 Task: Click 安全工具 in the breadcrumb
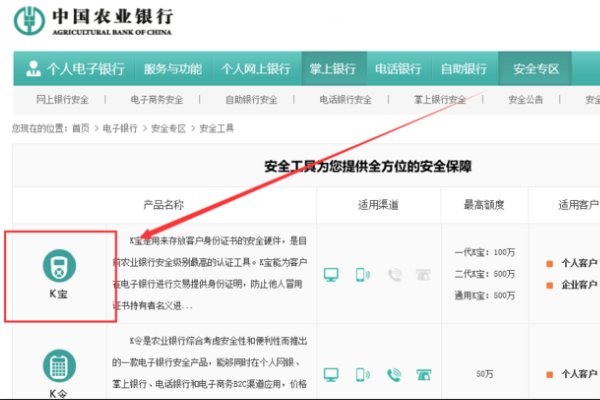click(x=217, y=128)
